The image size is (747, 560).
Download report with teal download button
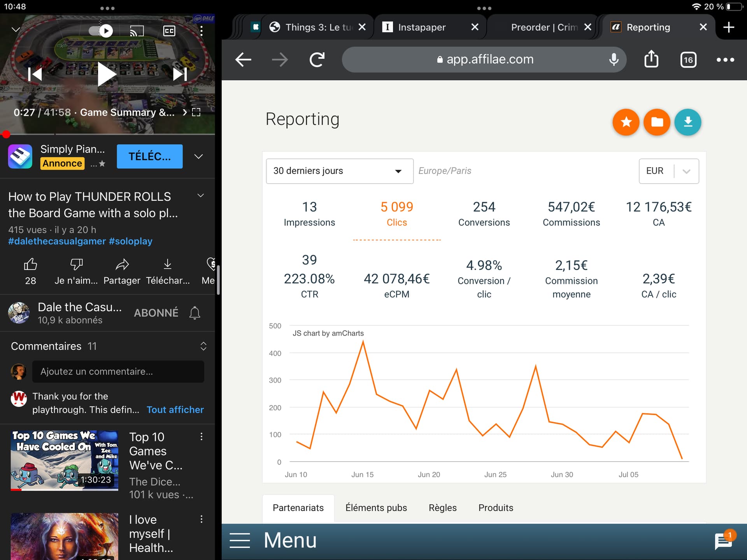(687, 122)
